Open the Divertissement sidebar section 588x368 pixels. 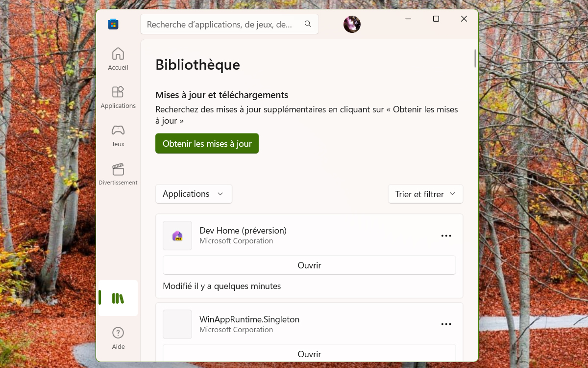point(118,174)
